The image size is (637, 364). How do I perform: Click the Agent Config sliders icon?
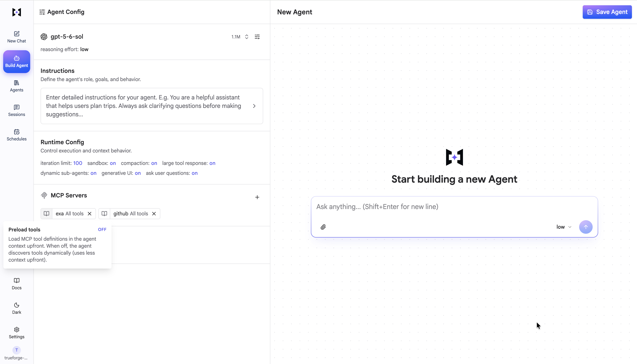point(42,12)
